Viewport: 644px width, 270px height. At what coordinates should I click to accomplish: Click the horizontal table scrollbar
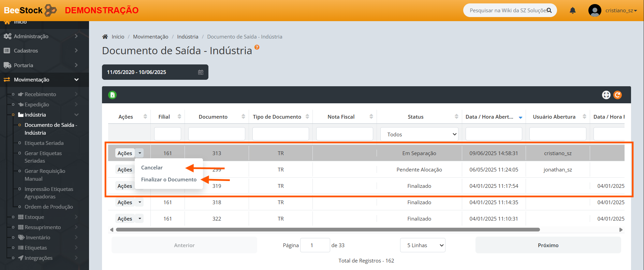pyautogui.click(x=327, y=230)
